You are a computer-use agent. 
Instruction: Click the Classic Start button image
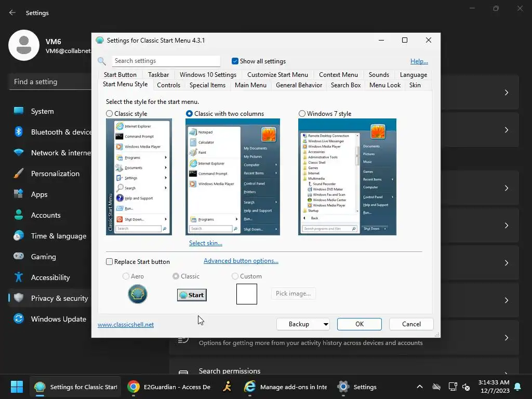point(192,295)
